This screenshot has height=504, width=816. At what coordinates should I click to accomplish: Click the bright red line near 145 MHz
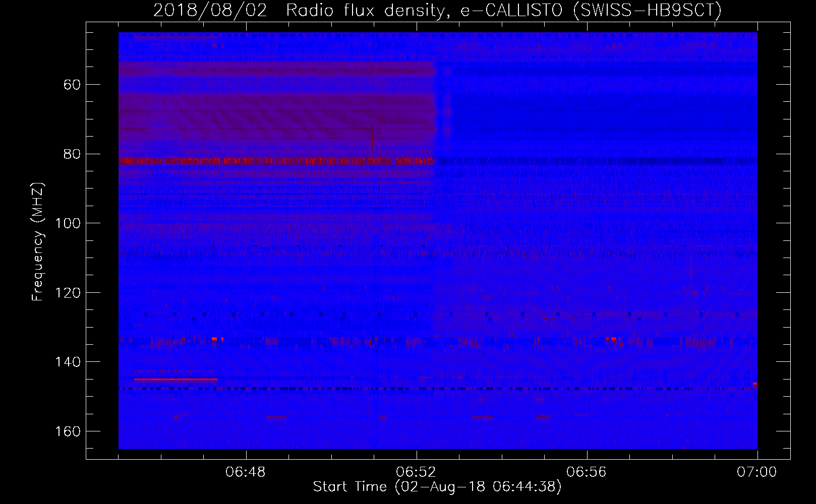(176, 379)
